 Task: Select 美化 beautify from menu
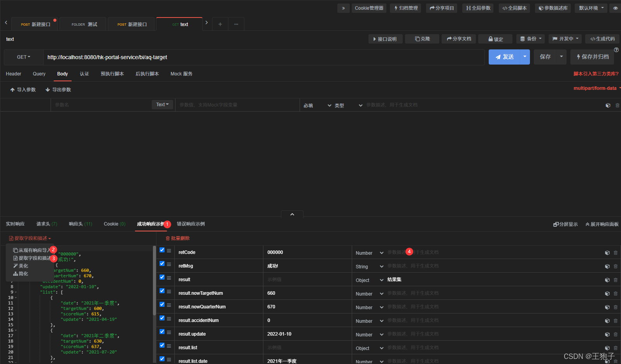(x=21, y=266)
